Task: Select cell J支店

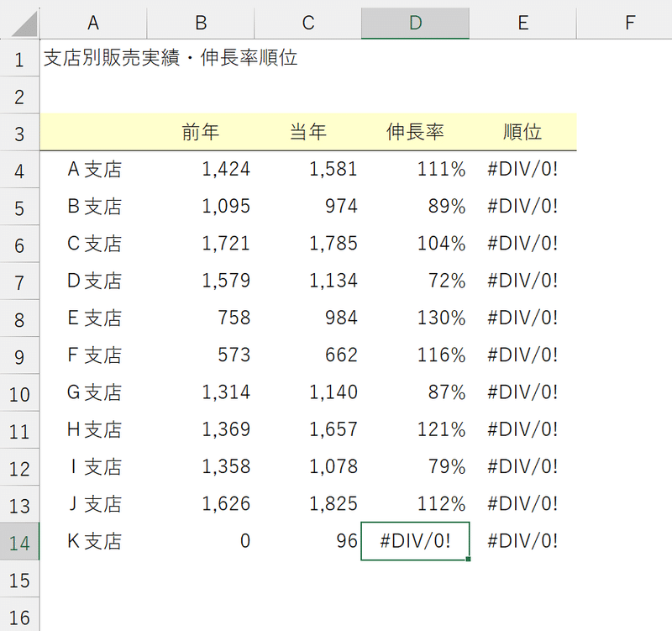Action: [93, 503]
